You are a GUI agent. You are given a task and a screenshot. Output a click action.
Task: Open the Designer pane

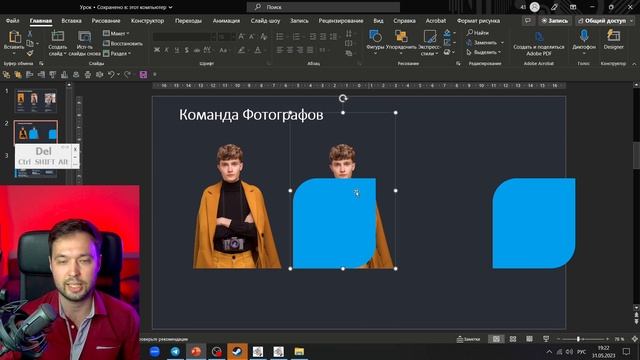[x=613, y=40]
